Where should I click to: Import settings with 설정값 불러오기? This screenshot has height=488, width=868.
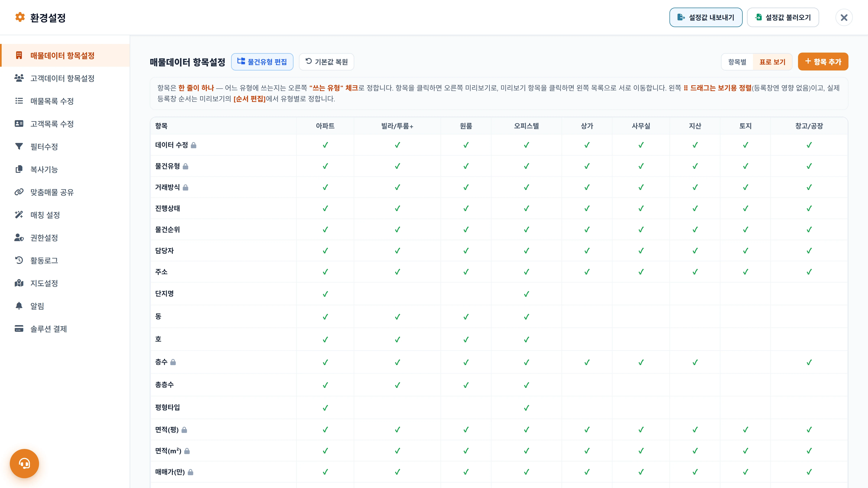pos(783,18)
